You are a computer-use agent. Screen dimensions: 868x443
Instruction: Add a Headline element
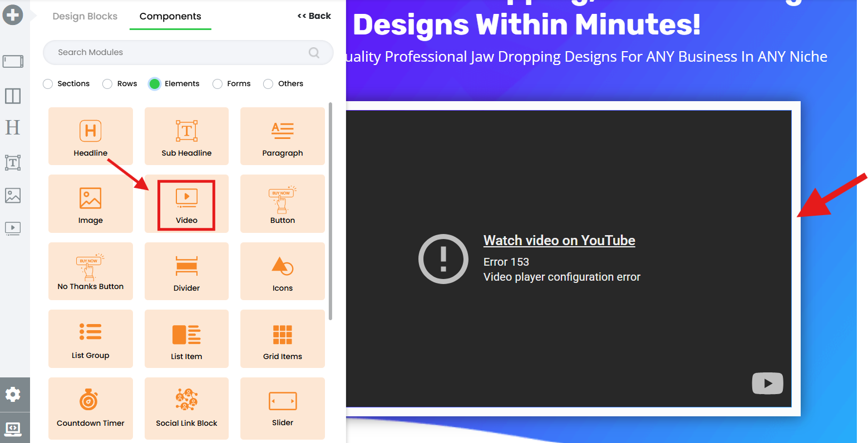[x=91, y=136]
